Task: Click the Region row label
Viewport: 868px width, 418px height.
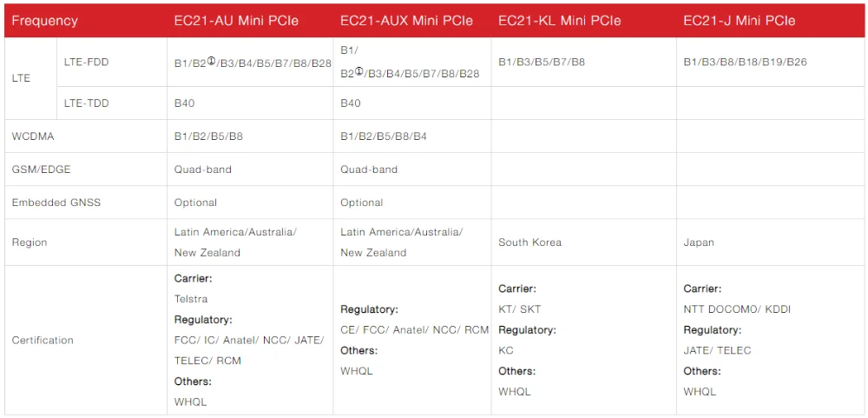Action: (30, 242)
